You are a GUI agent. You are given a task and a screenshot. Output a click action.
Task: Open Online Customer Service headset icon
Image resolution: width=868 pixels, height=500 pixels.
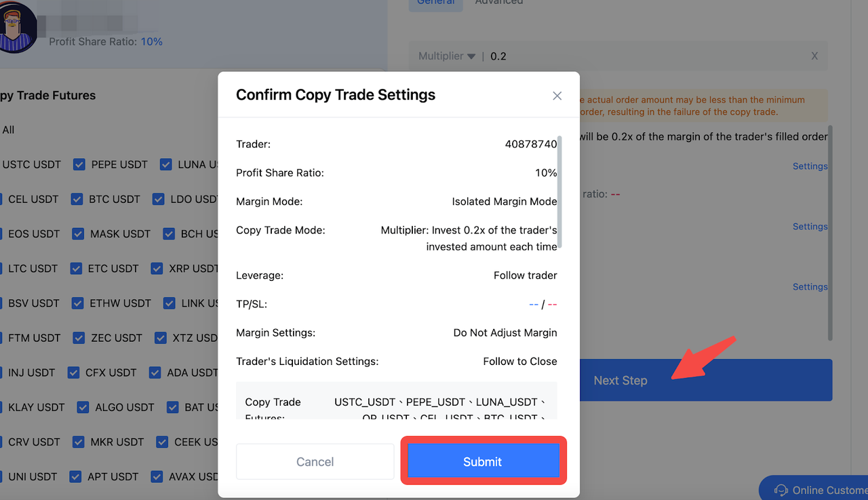click(x=781, y=490)
